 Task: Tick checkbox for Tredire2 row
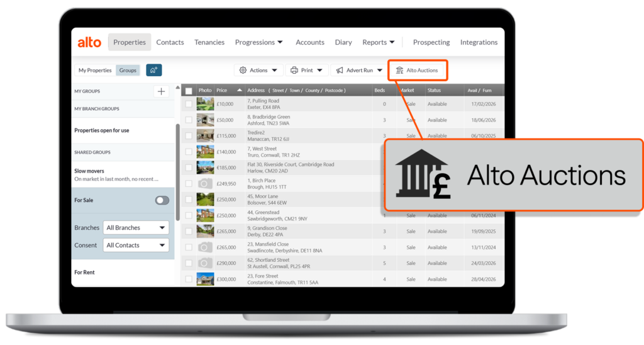coord(189,136)
